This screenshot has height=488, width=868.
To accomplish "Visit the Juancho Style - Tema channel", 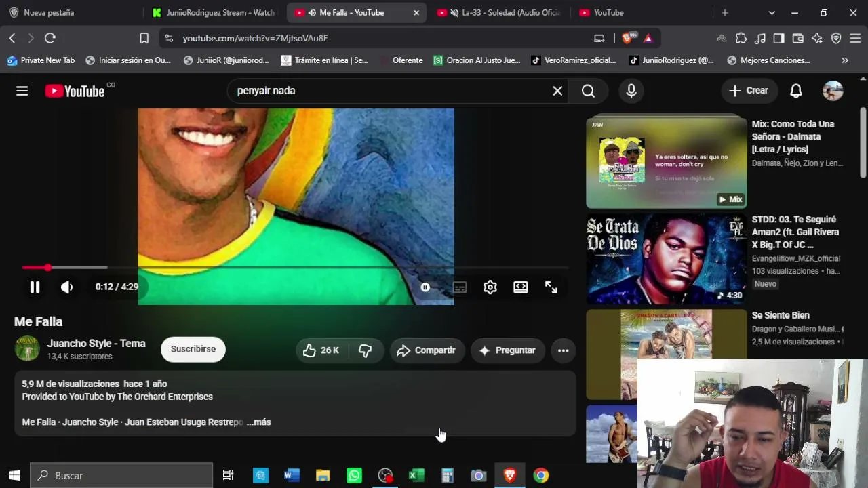I will [96, 344].
